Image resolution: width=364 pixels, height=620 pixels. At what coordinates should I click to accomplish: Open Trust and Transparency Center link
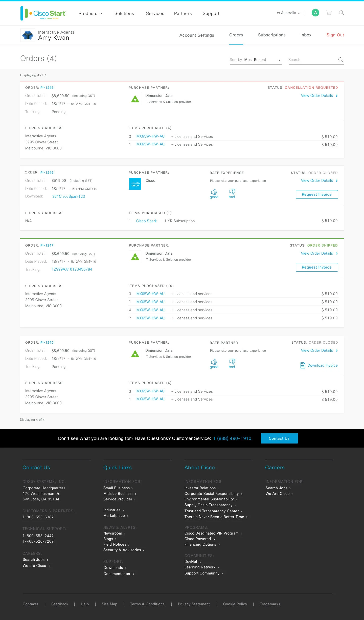[x=213, y=511]
